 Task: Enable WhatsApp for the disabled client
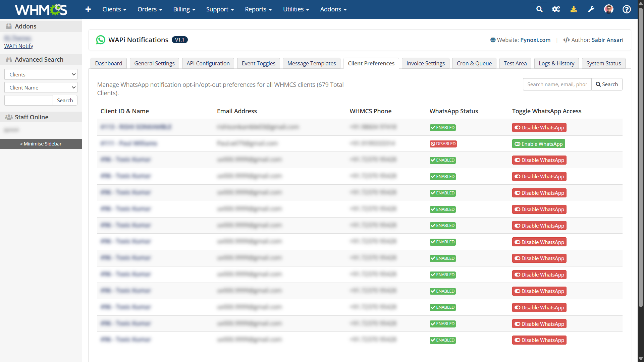click(538, 144)
